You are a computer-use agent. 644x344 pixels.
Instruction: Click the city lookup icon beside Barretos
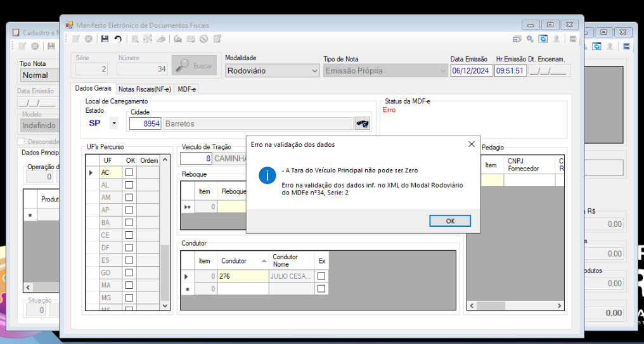(363, 124)
